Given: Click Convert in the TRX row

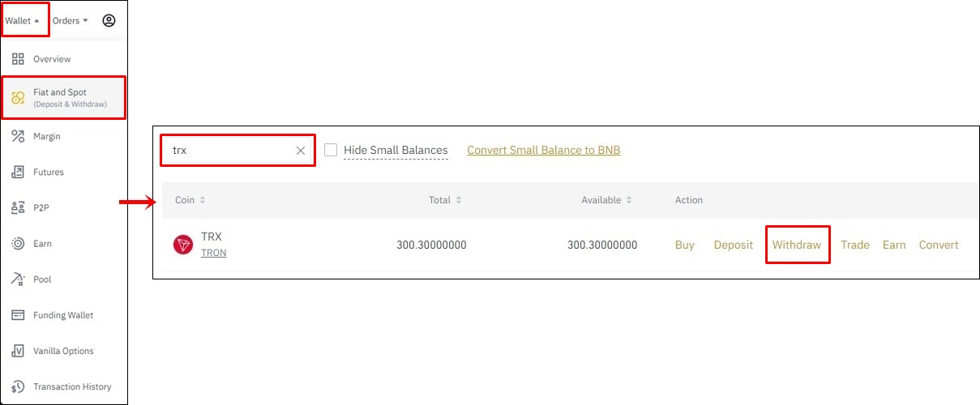Looking at the screenshot, I should pyautogui.click(x=939, y=245).
